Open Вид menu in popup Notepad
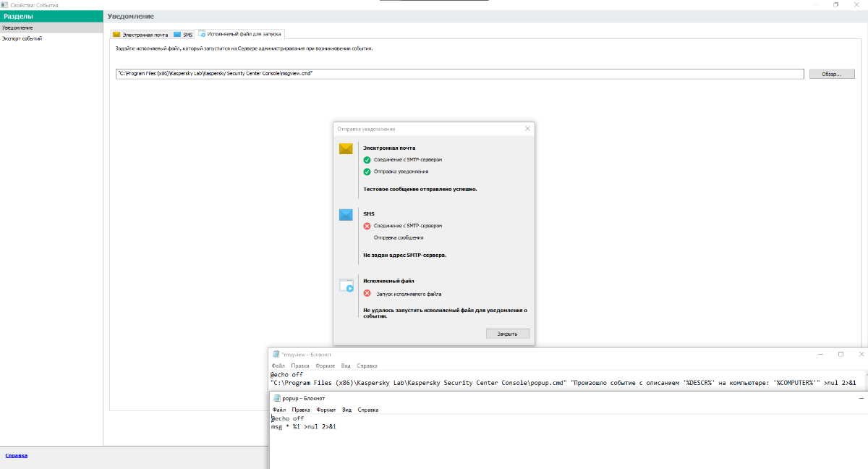This screenshot has width=868, height=469. pyautogui.click(x=347, y=410)
